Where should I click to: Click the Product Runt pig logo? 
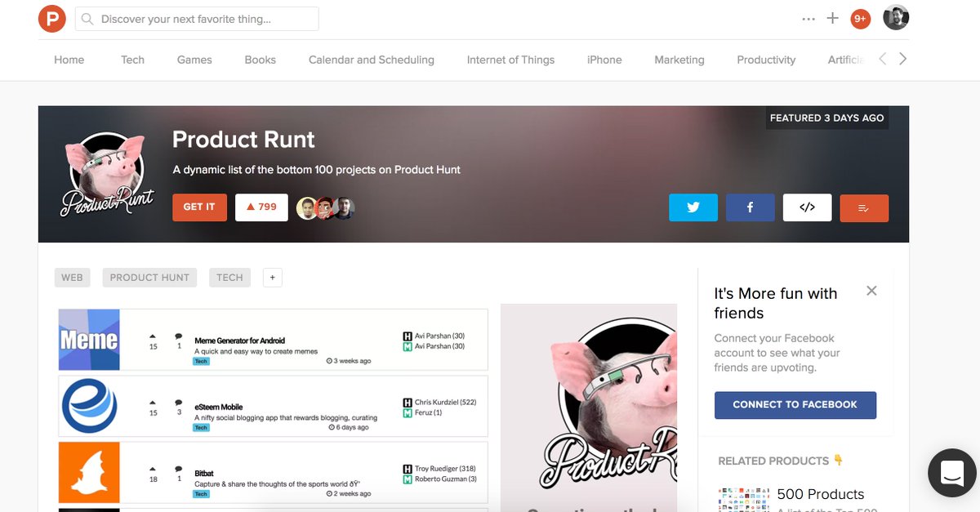tap(105, 175)
